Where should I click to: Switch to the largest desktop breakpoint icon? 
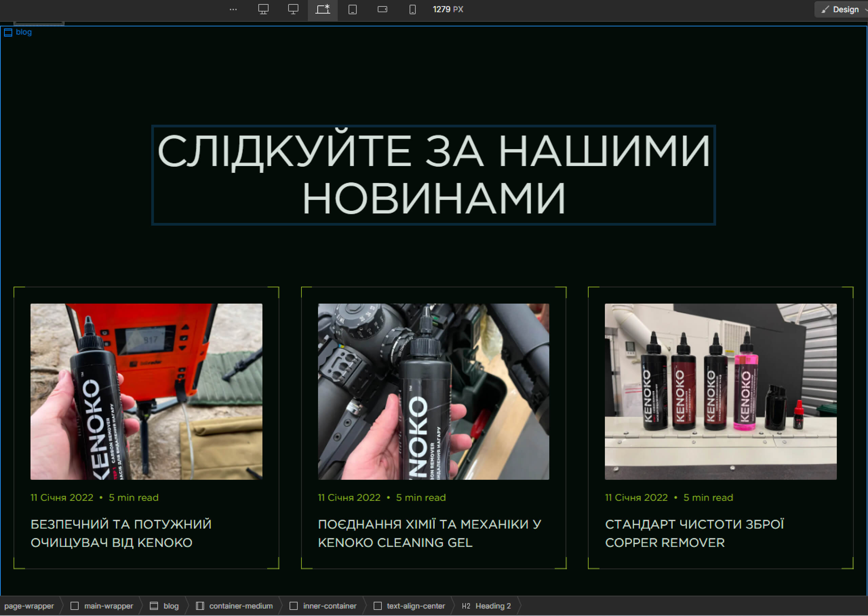[263, 9]
